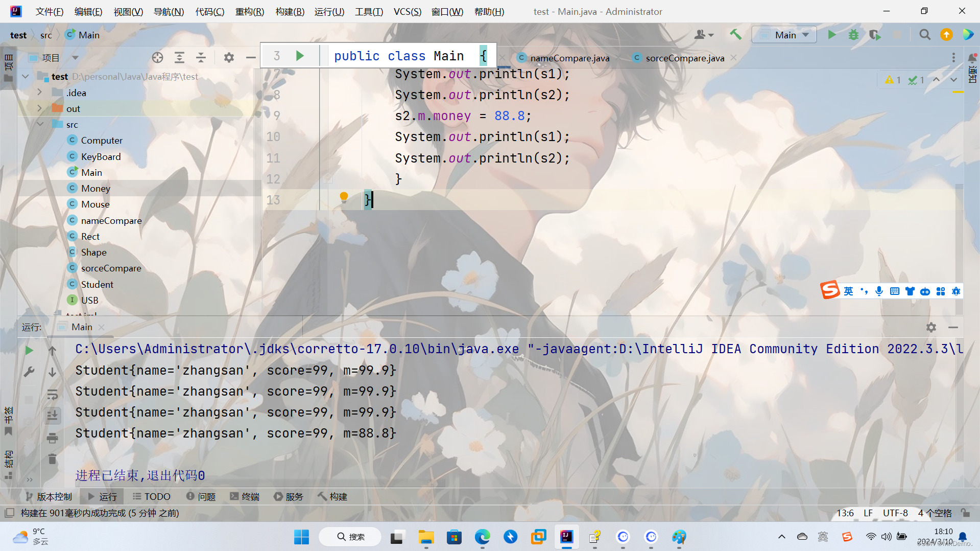This screenshot has width=980, height=551.
Task: Click the Build project hammer icon
Action: point(735,35)
